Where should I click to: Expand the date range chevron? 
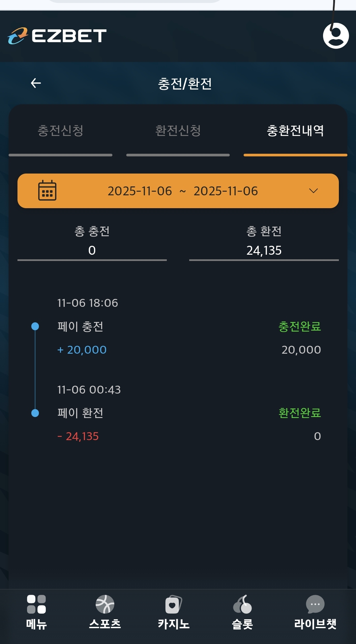(313, 191)
